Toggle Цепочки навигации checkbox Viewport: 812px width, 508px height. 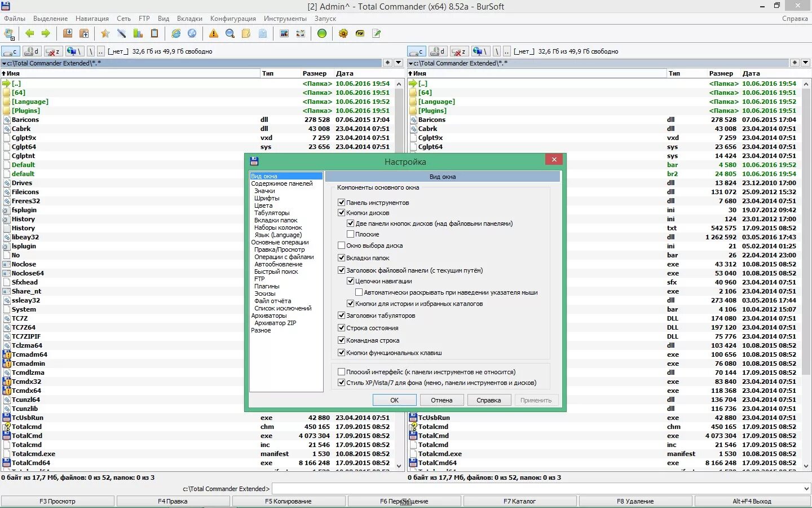(350, 281)
